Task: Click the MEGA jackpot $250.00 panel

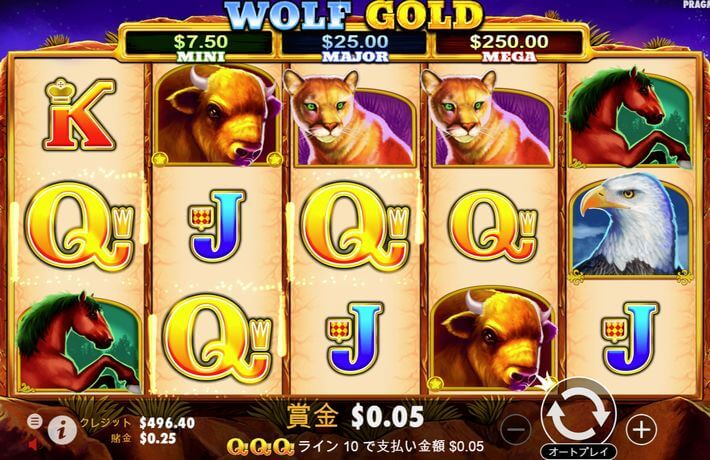Action: pos(509,46)
